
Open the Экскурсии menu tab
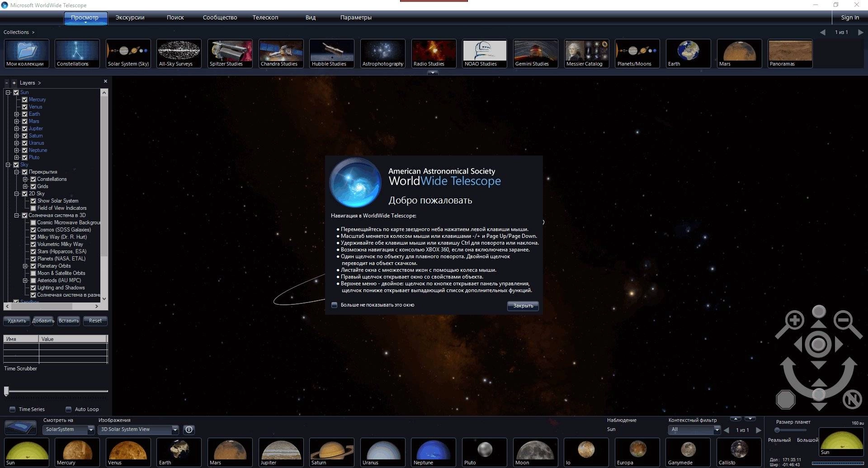[130, 18]
